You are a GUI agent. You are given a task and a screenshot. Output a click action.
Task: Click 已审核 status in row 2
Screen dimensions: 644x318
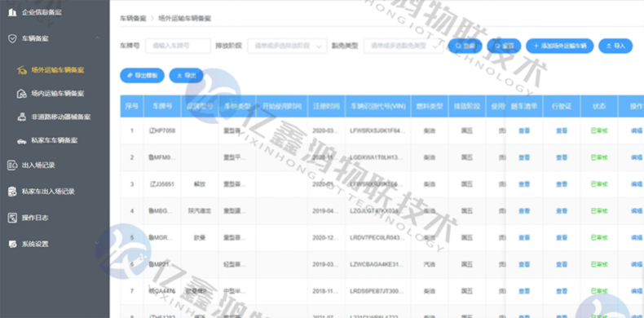point(599,157)
